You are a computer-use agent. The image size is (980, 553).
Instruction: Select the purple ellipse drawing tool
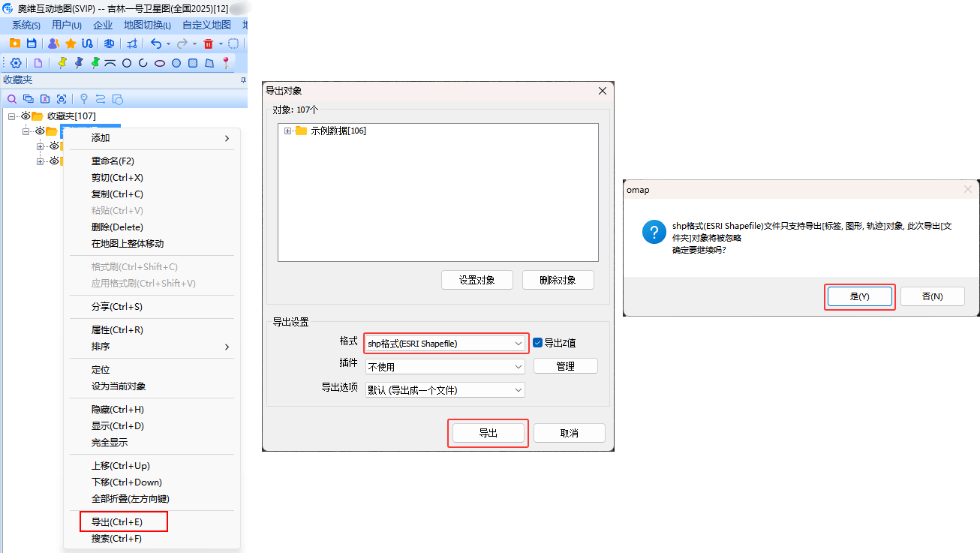[x=160, y=63]
